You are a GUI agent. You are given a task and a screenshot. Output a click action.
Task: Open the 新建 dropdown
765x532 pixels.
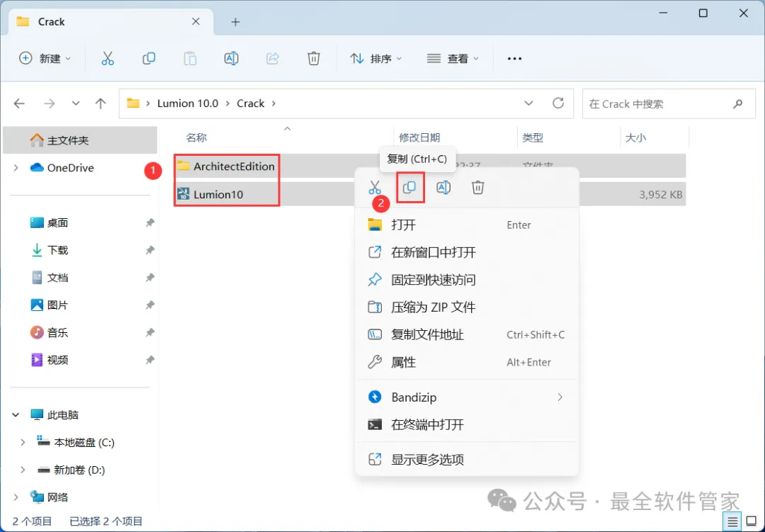click(45, 59)
